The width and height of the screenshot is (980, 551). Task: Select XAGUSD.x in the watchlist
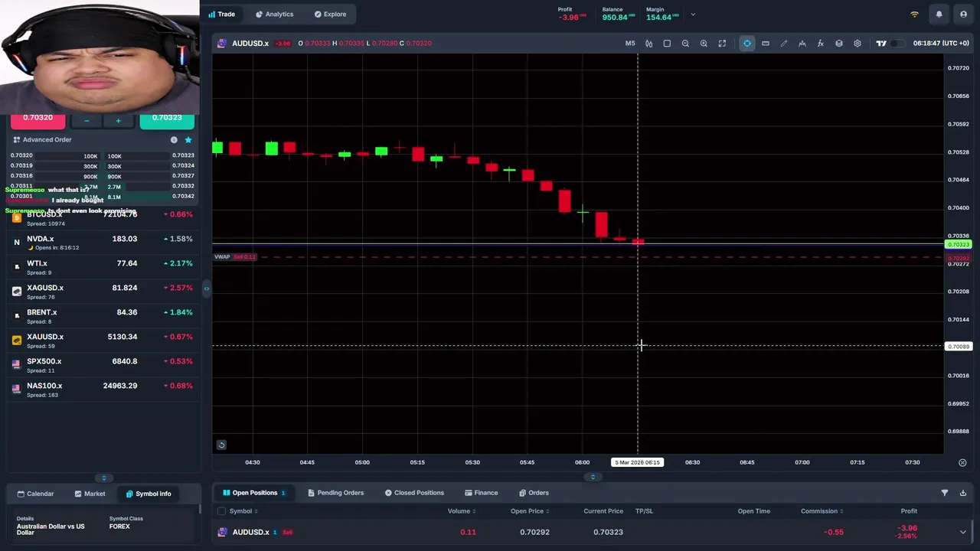(102, 292)
